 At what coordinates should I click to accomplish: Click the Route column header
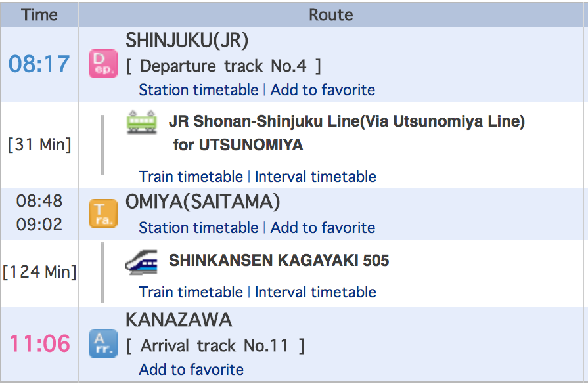(331, 14)
